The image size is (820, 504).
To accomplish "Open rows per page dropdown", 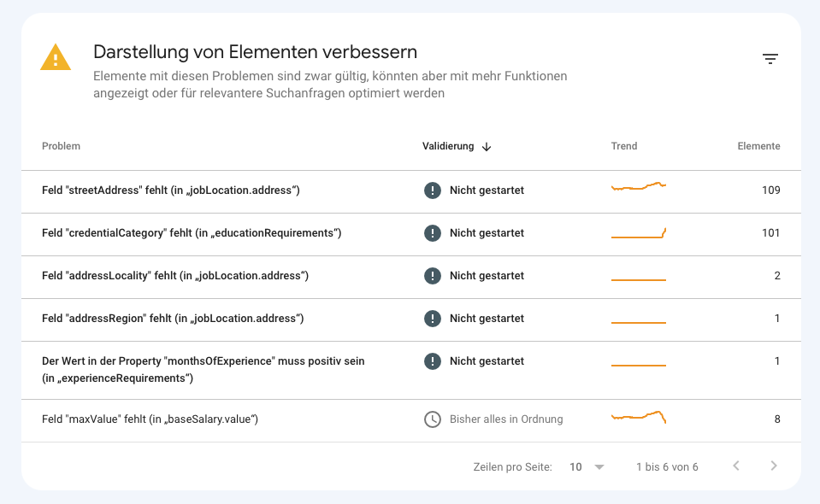I will [587, 467].
